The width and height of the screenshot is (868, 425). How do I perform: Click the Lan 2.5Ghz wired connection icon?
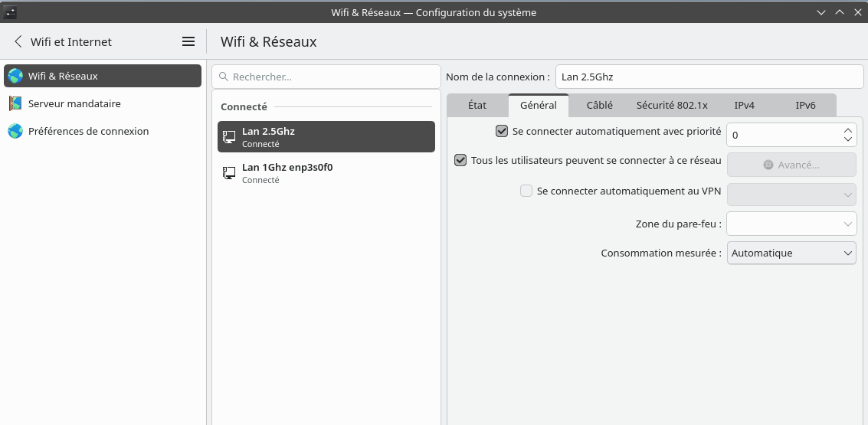(x=229, y=137)
